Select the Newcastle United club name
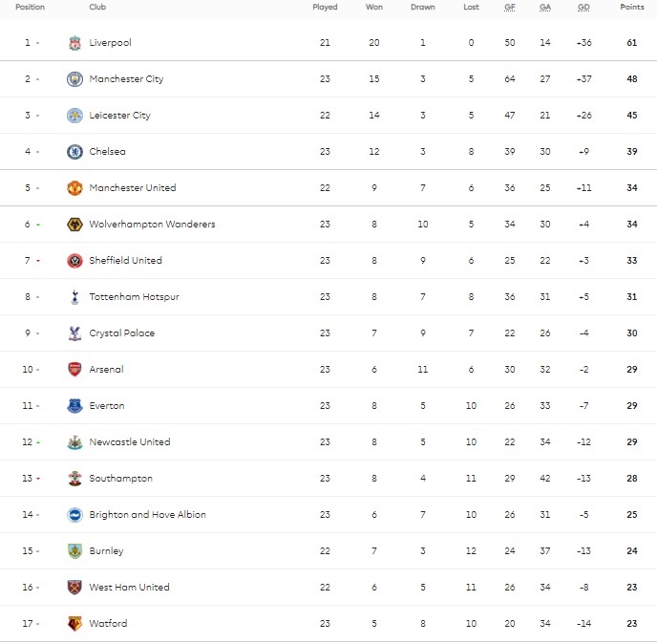Screen dimensions: 657x644 [x=130, y=441]
